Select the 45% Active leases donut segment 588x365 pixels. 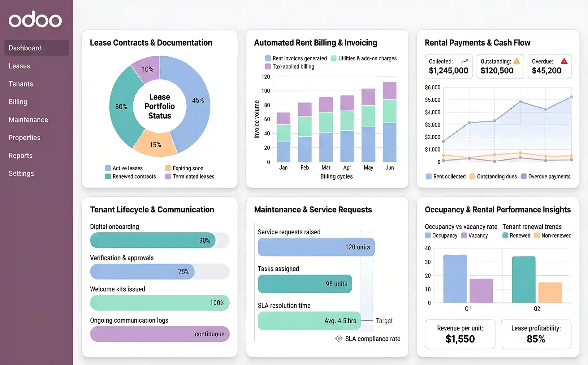198,100
